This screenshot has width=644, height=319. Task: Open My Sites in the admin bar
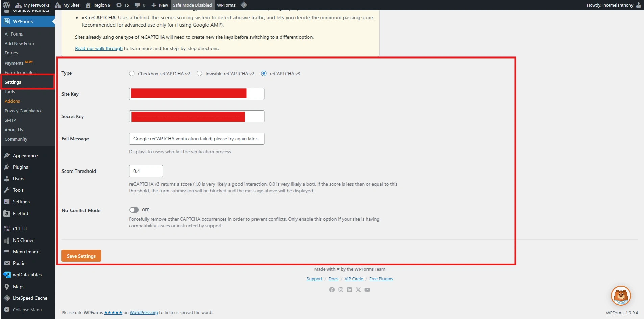click(67, 5)
